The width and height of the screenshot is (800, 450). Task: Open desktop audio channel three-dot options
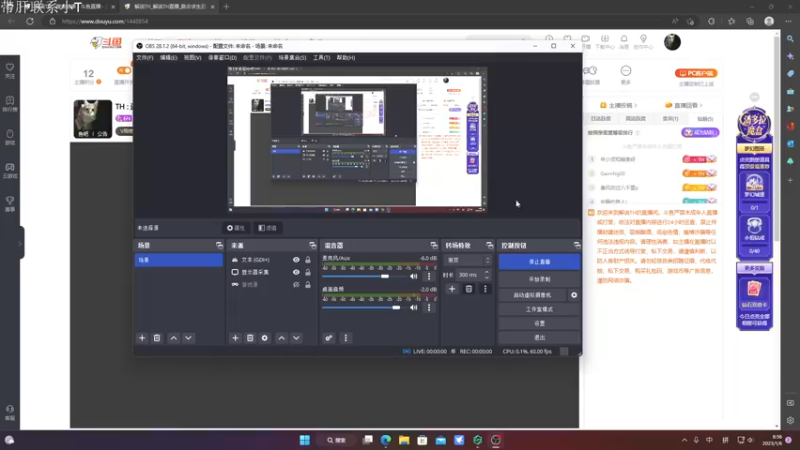click(x=429, y=308)
